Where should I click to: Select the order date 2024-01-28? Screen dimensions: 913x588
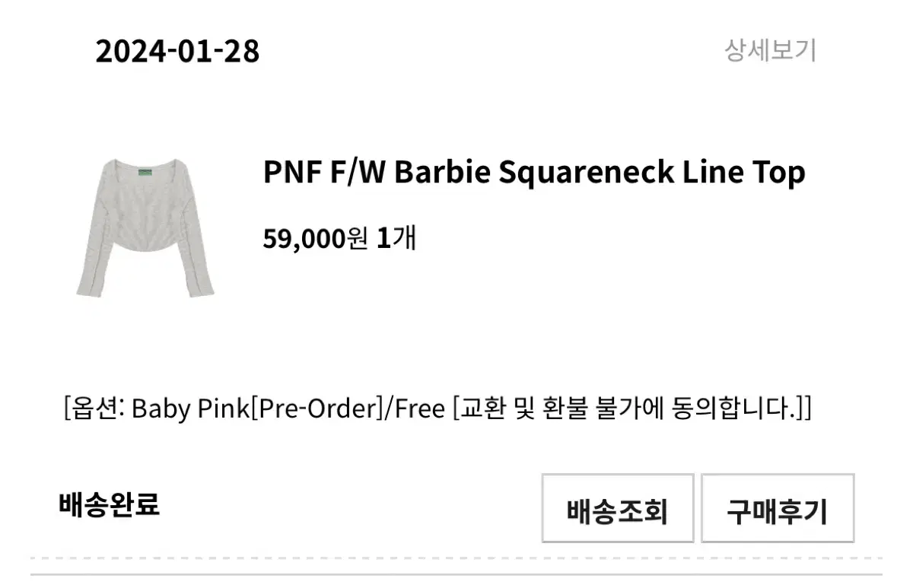pyautogui.click(x=177, y=52)
